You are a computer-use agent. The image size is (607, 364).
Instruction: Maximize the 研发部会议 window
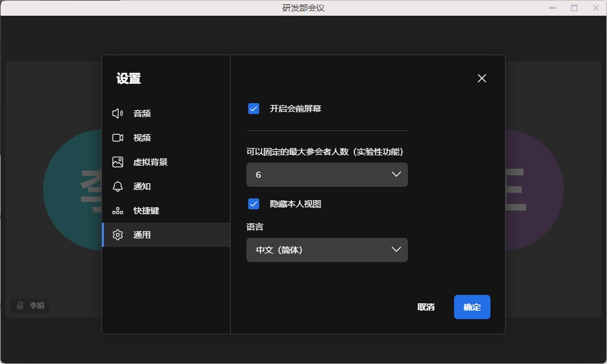coord(574,8)
